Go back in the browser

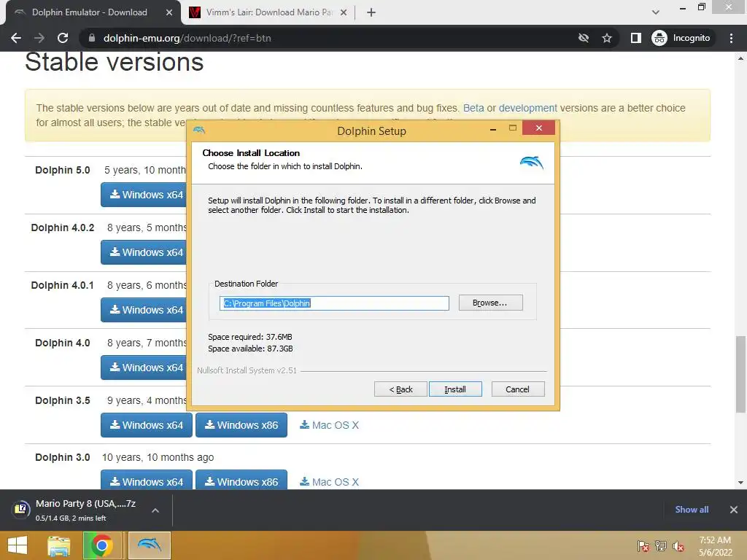pos(16,38)
